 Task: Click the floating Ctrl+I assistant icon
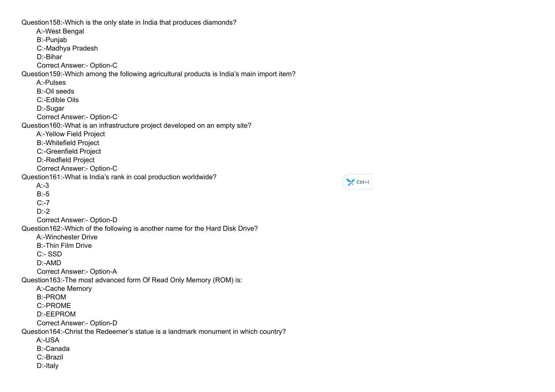350,182
